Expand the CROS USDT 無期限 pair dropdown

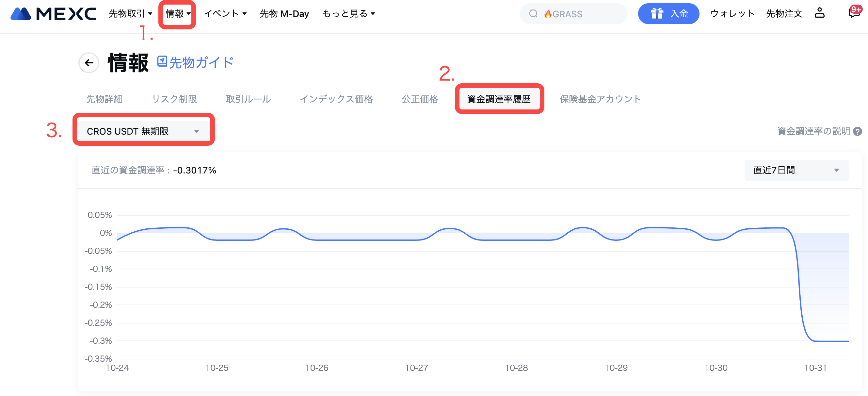[x=143, y=131]
